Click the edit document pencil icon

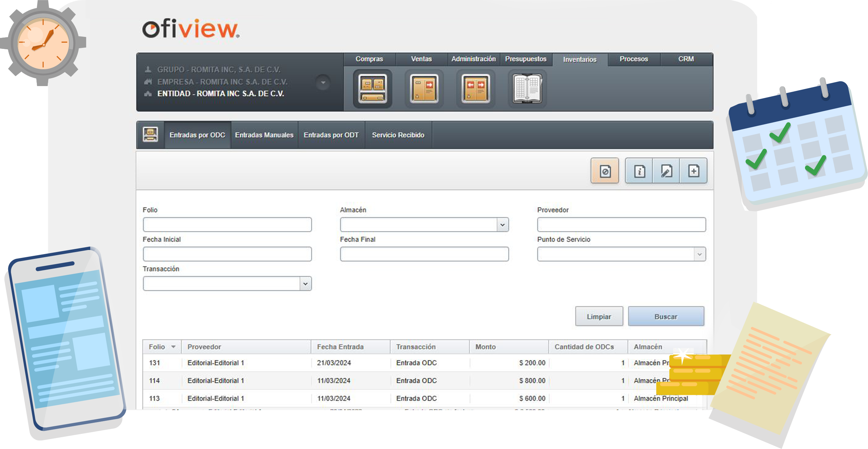(666, 171)
